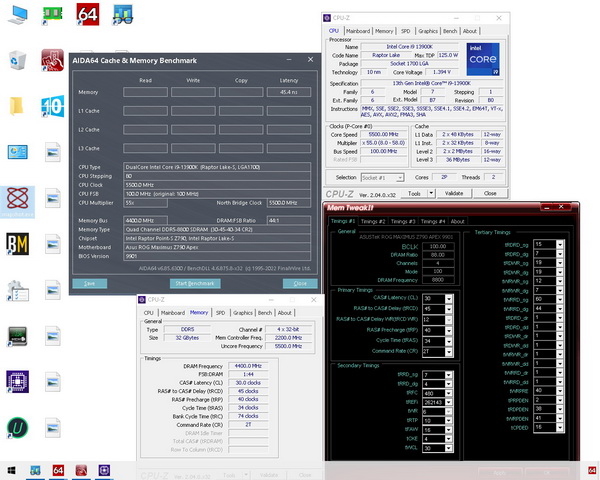Open Graphics tab in lower CPU-Z window
Viewport: 600px width, 480px height.
pos(243,313)
